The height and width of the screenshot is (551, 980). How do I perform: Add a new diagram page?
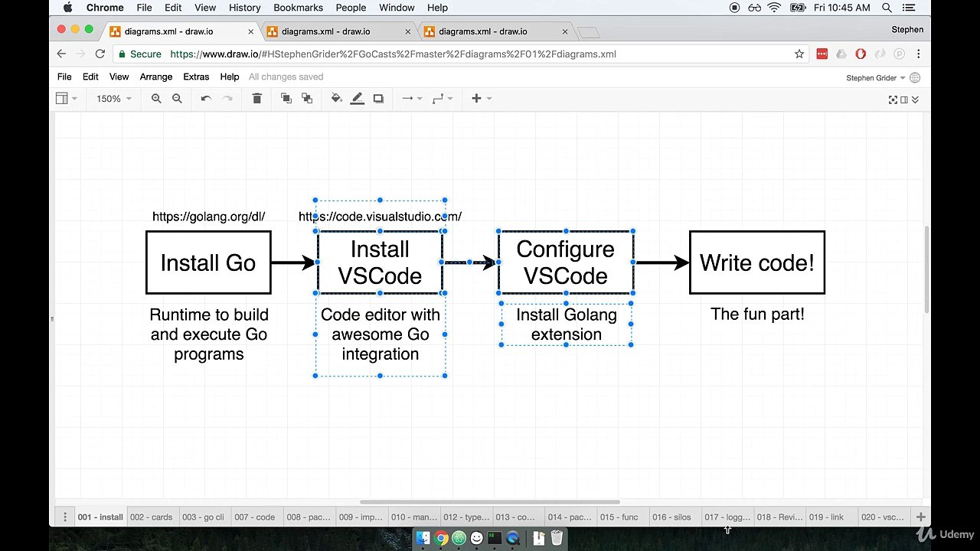[x=921, y=517]
